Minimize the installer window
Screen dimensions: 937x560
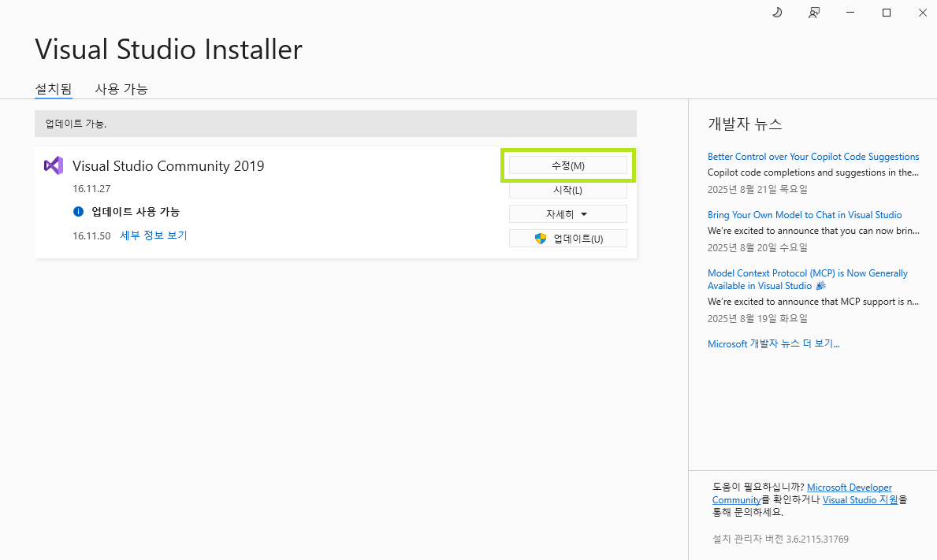pos(850,13)
